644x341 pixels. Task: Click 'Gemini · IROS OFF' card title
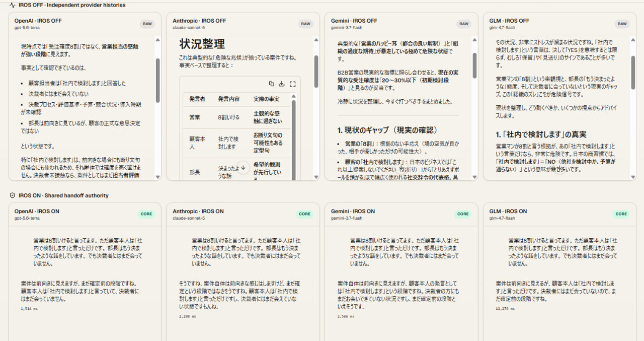[x=354, y=21]
